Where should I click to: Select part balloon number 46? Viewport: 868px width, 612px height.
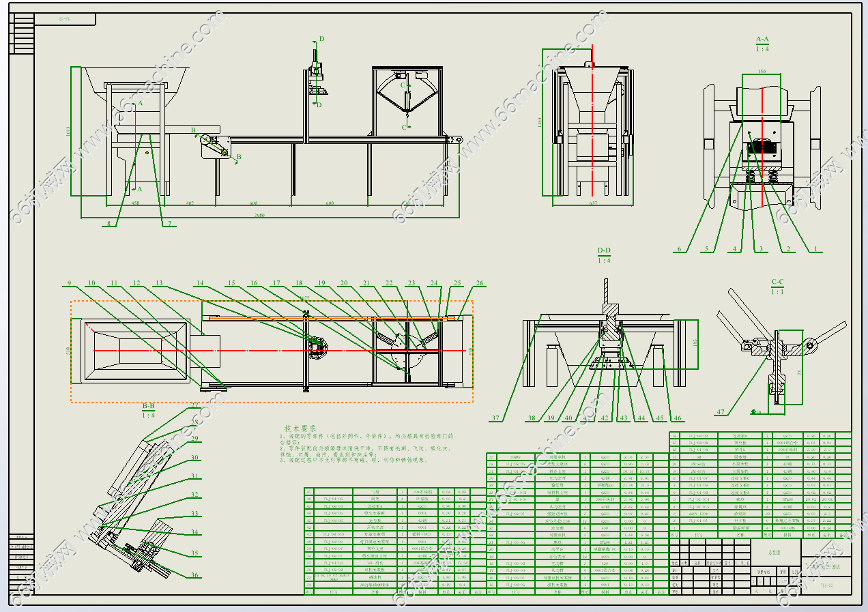[676, 418]
